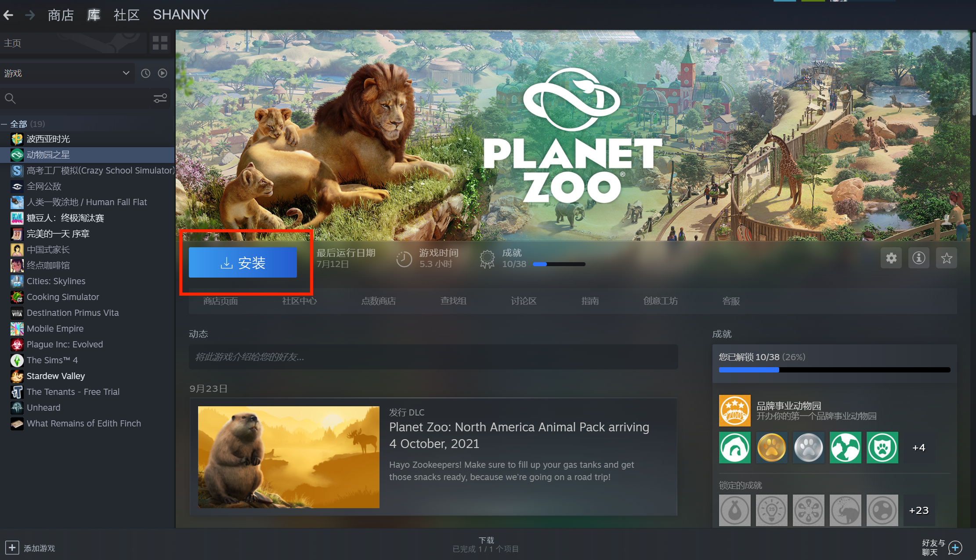Image resolution: width=976 pixels, height=560 pixels.
Task: Open 库 library menu
Action: click(x=94, y=15)
